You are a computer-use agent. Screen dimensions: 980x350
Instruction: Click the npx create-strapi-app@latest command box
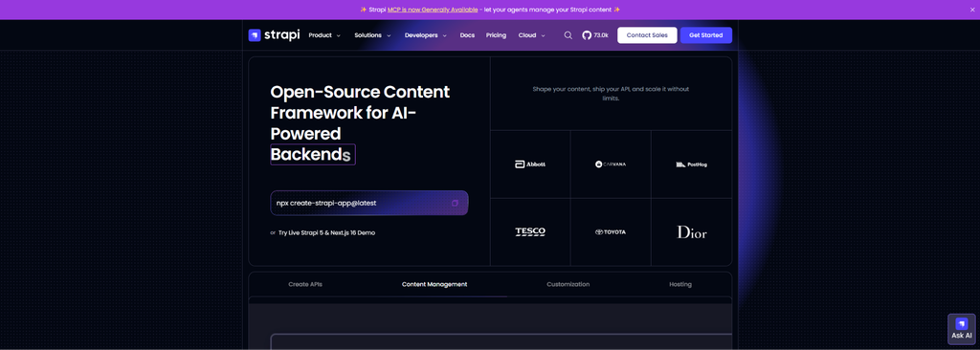tap(368, 203)
